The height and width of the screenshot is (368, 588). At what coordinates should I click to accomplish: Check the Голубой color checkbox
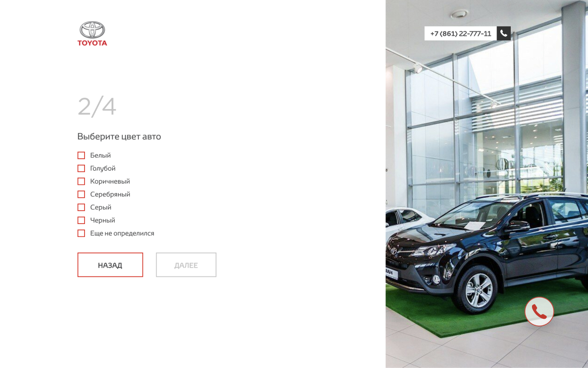81,168
